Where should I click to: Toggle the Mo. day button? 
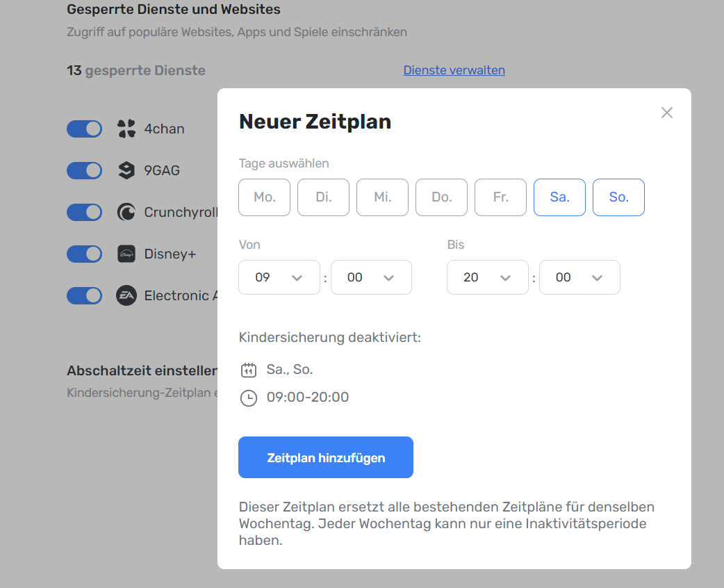click(x=264, y=197)
